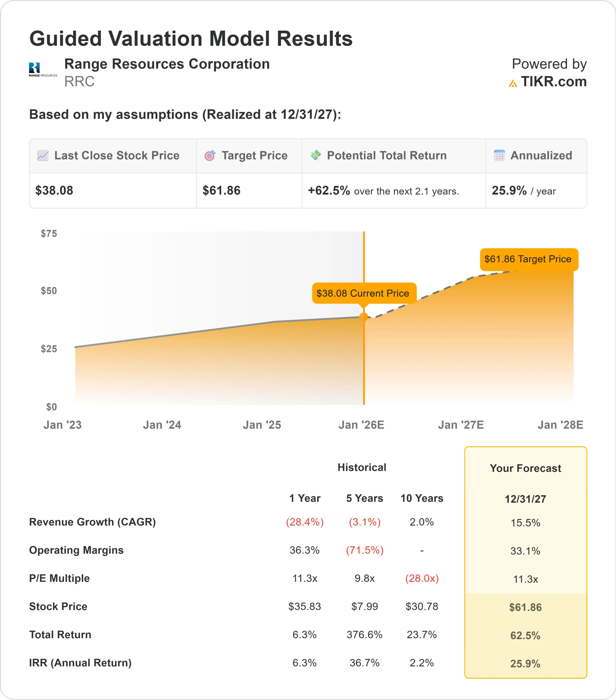
Task: Click the $61.86 Target Price chart label
Action: tap(527, 259)
